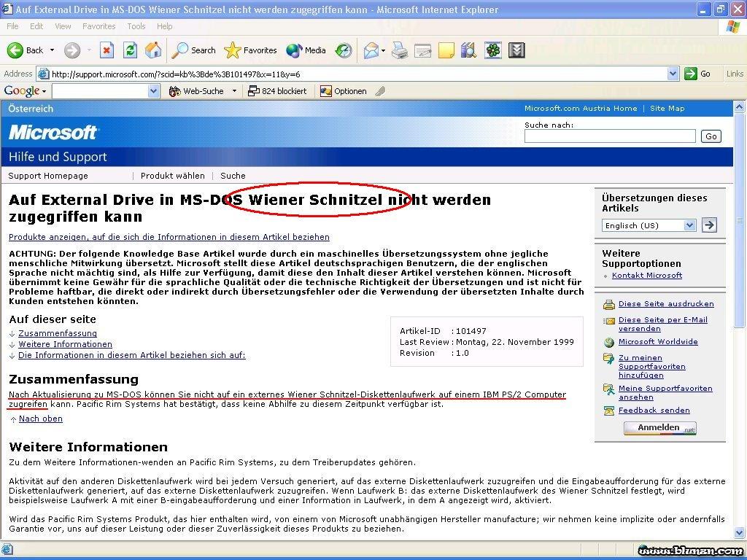Open the Favorites pane via the star icon
This screenshot has width=747, height=560.
pyautogui.click(x=250, y=50)
